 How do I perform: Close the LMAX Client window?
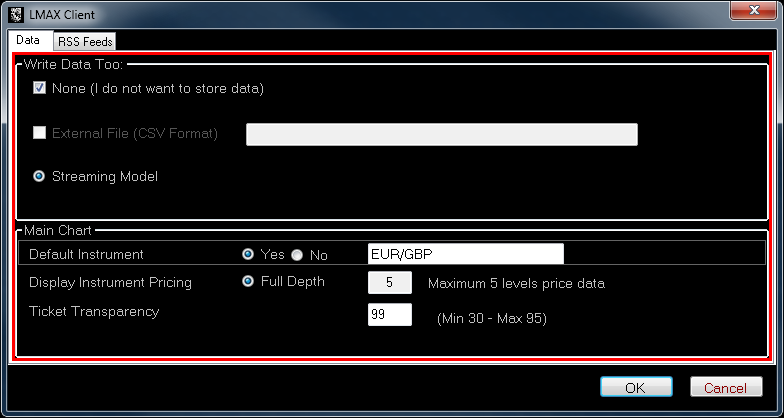pos(755,11)
